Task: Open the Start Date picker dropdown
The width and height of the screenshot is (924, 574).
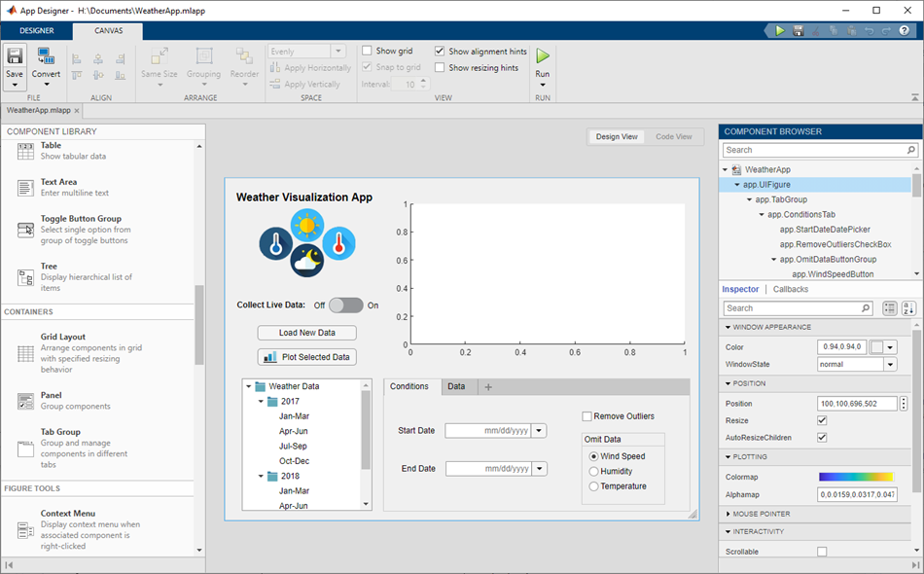Action: (x=540, y=430)
